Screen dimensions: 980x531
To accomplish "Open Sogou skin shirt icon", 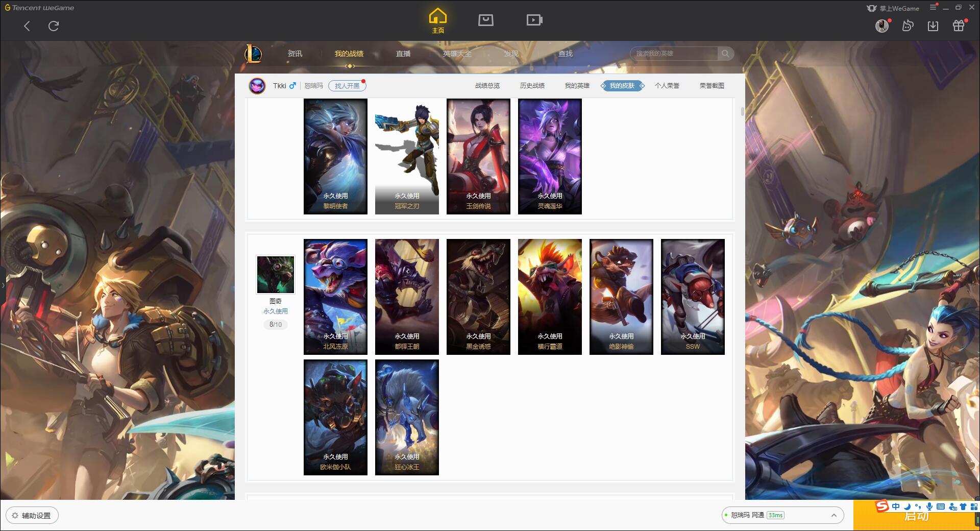I will pos(963,506).
